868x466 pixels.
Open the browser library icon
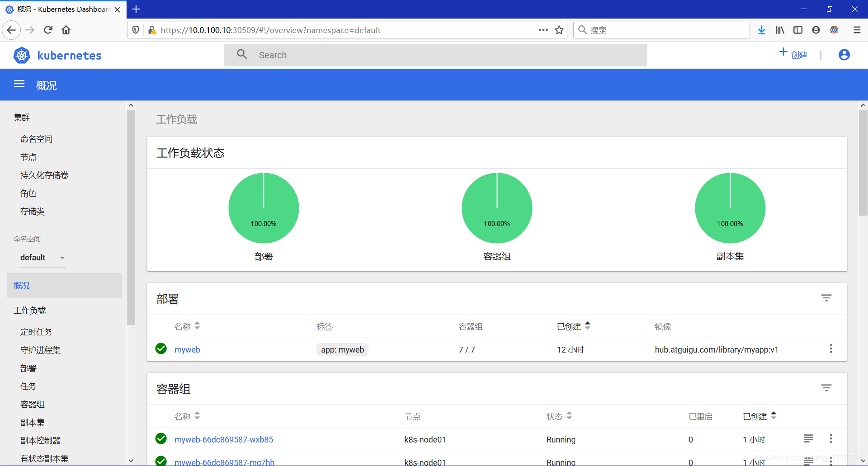pyautogui.click(x=780, y=30)
